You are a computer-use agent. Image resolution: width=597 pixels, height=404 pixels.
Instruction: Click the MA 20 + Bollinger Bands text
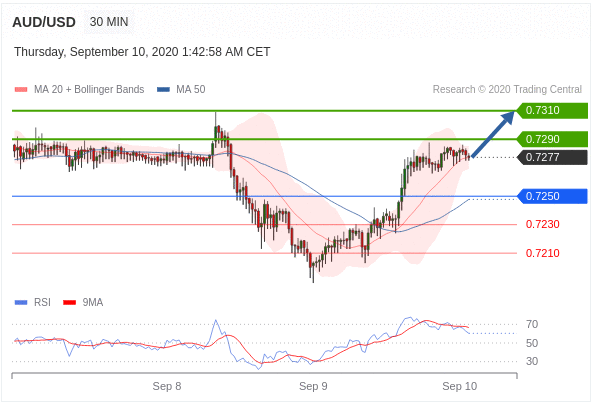coord(89,89)
